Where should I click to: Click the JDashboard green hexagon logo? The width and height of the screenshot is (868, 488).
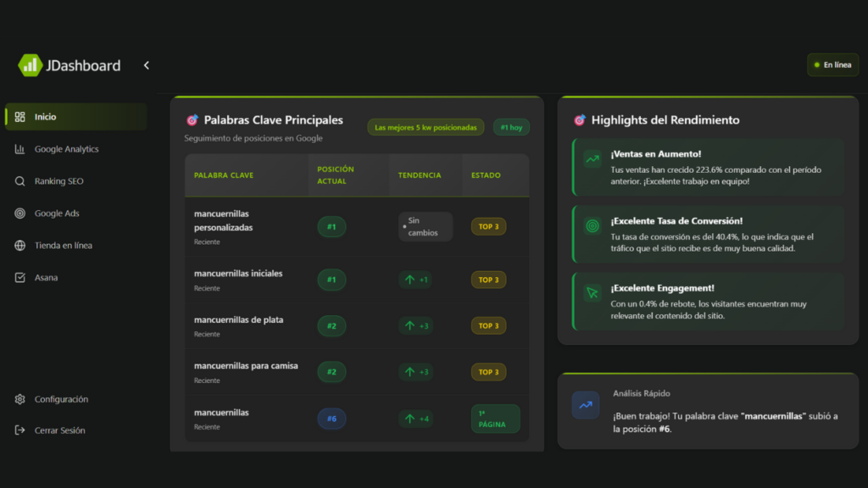click(x=31, y=65)
